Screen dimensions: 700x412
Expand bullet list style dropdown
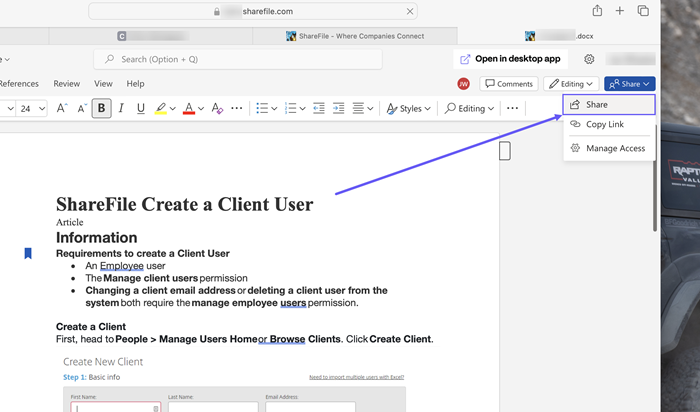click(x=274, y=108)
